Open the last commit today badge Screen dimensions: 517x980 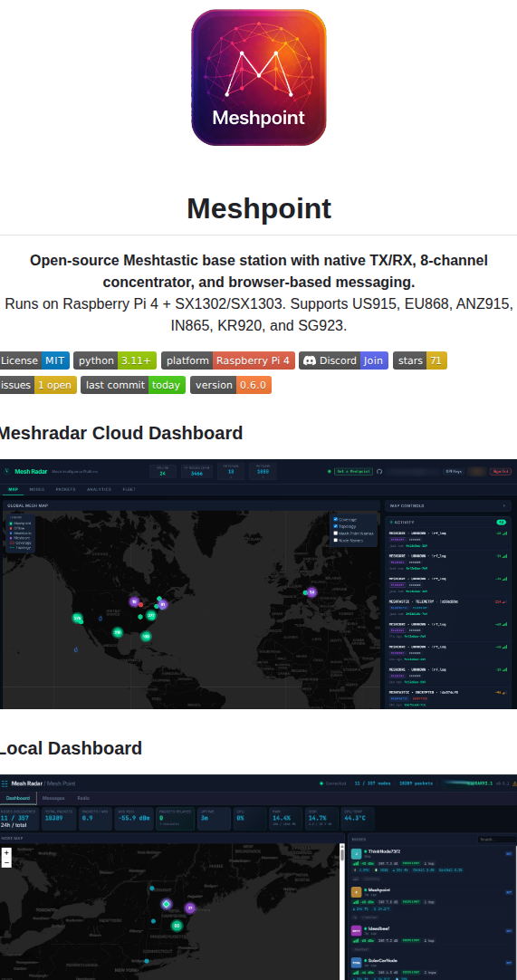(133, 385)
